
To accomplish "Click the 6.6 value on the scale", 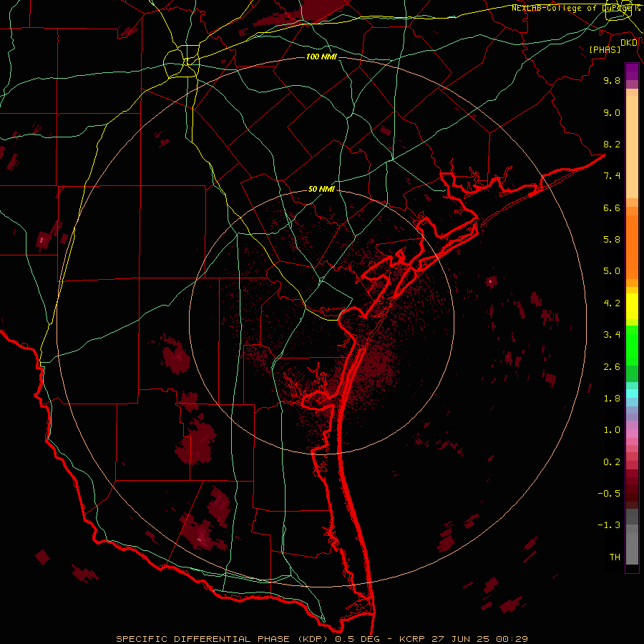I will point(612,208).
